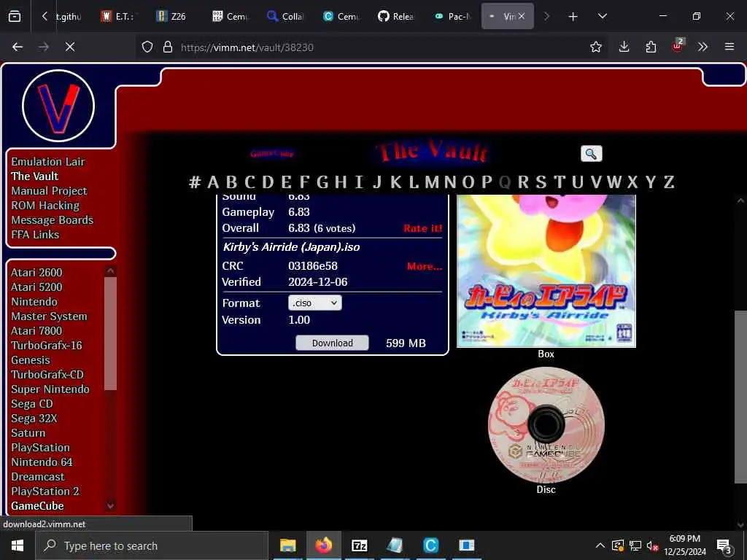This screenshot has height=560, width=747.
Task: Switch to the E.T. tab
Action: pos(119,16)
